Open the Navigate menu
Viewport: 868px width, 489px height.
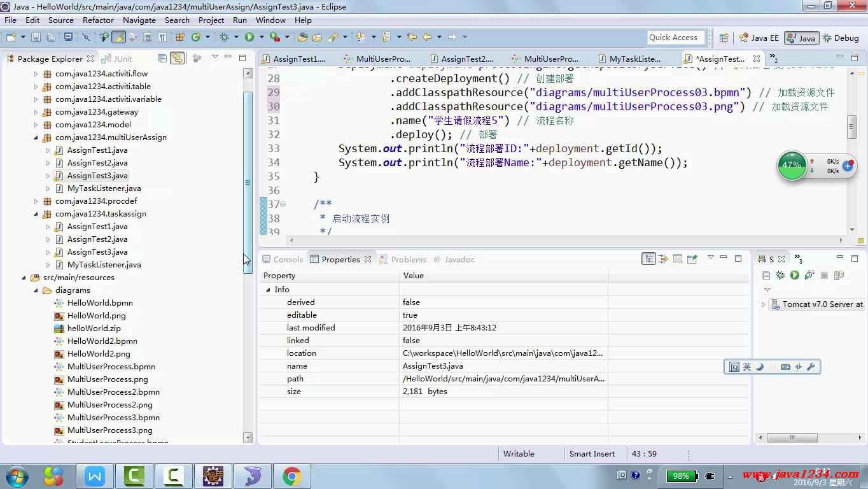139,20
